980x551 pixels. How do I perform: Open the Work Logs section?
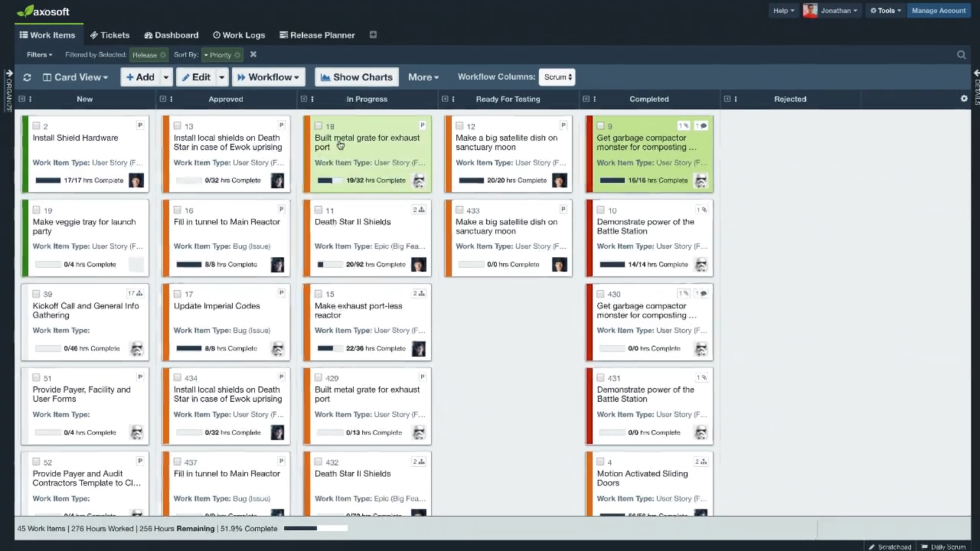tap(239, 35)
